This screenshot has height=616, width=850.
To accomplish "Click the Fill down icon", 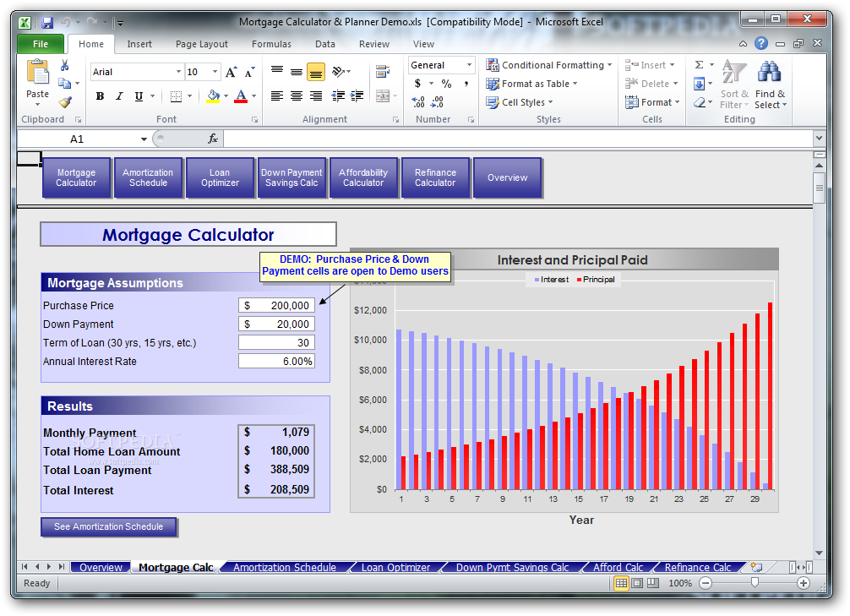I will (700, 84).
